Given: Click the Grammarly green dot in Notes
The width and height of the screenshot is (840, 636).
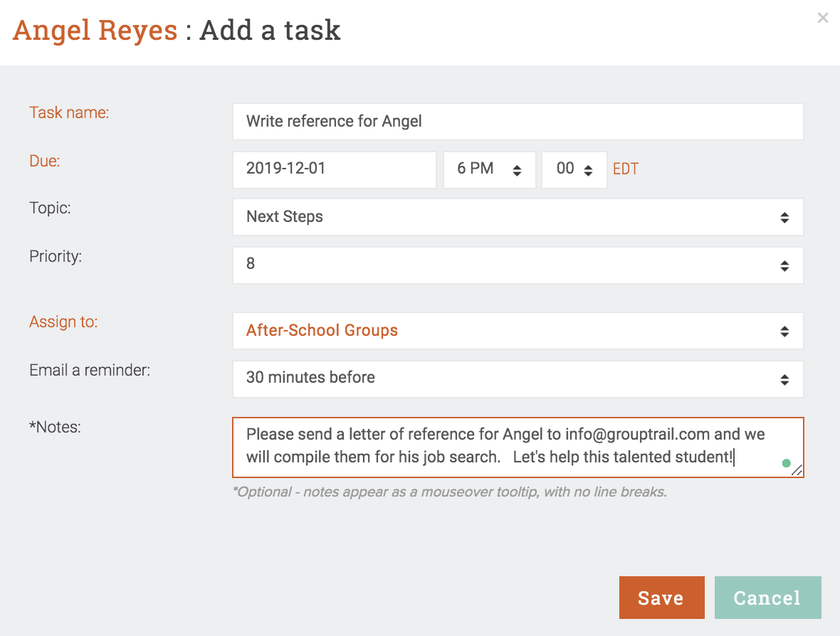Looking at the screenshot, I should (x=786, y=463).
